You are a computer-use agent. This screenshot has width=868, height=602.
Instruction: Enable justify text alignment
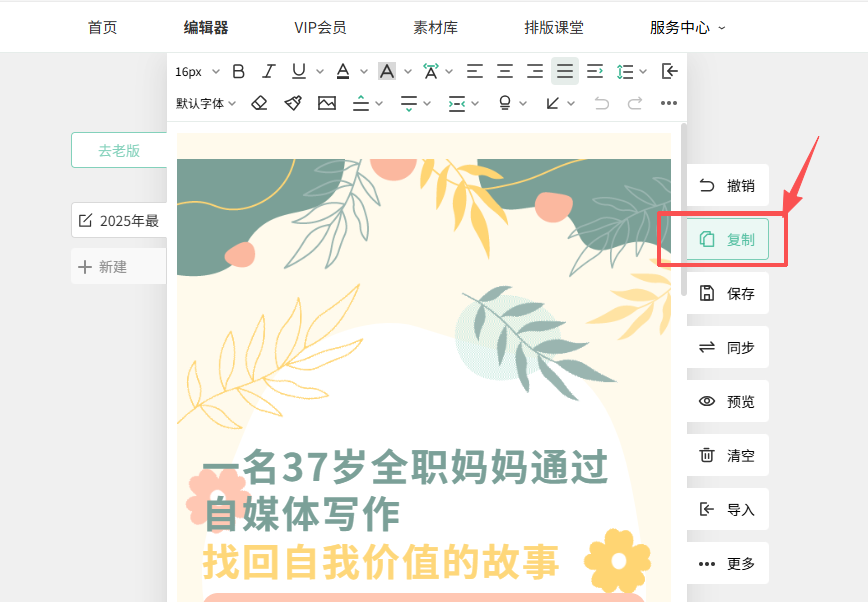(x=565, y=71)
